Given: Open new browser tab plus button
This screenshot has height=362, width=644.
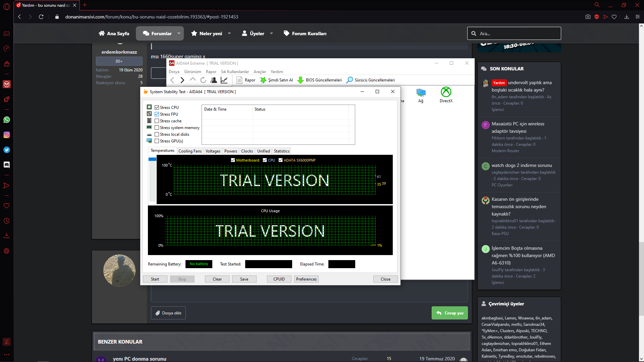Looking at the screenshot, I should coord(85,5).
